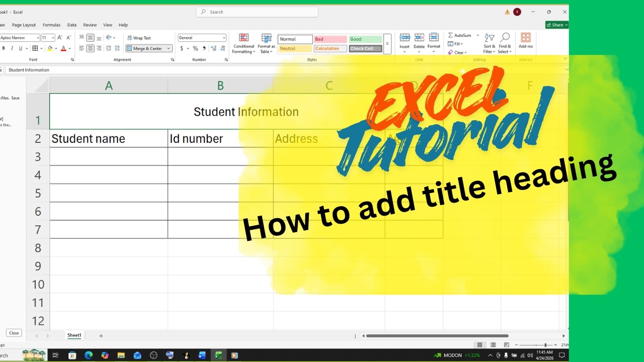Expand the General number format dropdown

click(224, 38)
